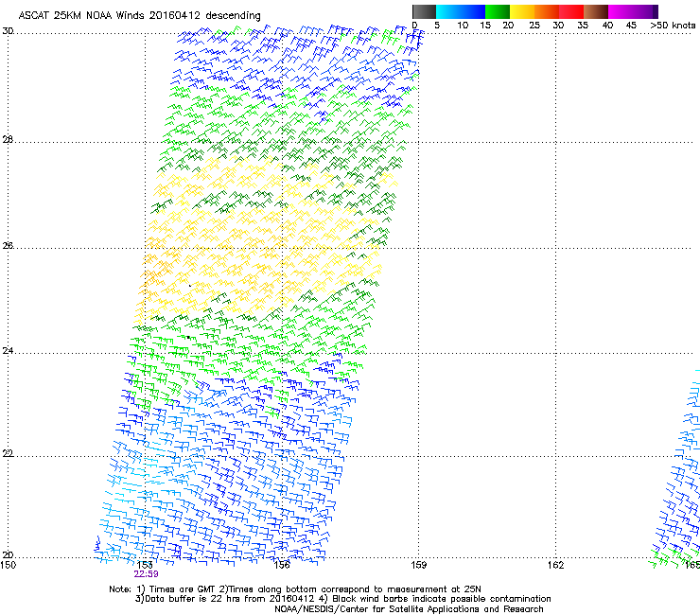
Task: Click the latitude label "20"
Action: [x=8, y=555]
